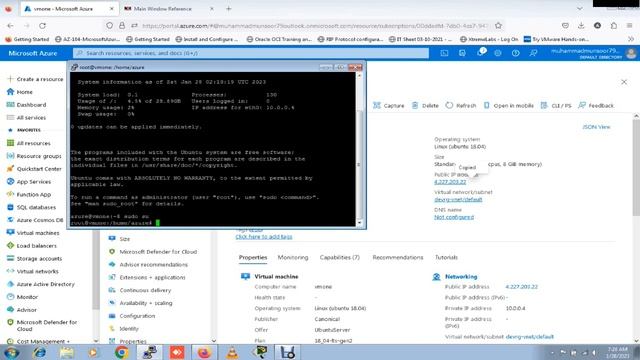Open JSON View link

pyautogui.click(x=596, y=127)
